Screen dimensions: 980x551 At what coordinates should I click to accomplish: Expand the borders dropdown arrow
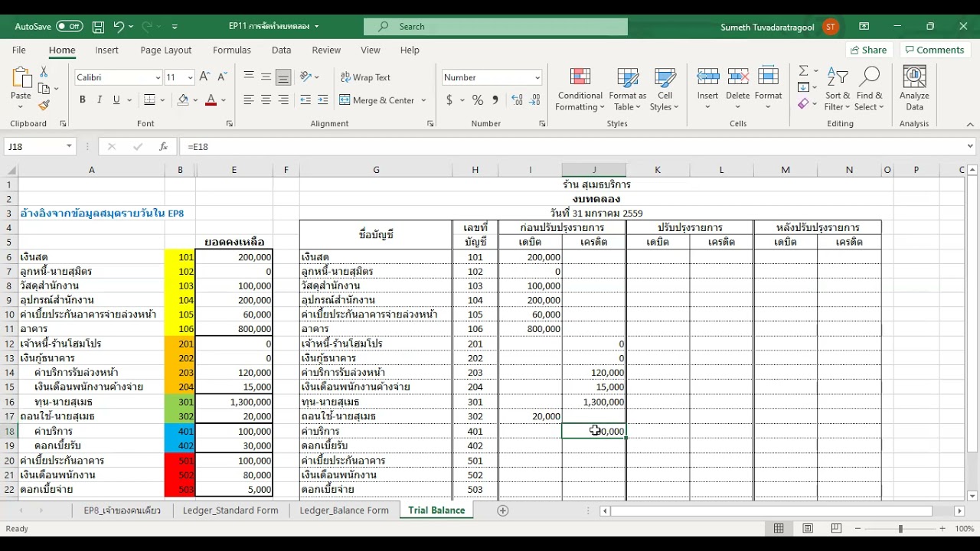(162, 100)
